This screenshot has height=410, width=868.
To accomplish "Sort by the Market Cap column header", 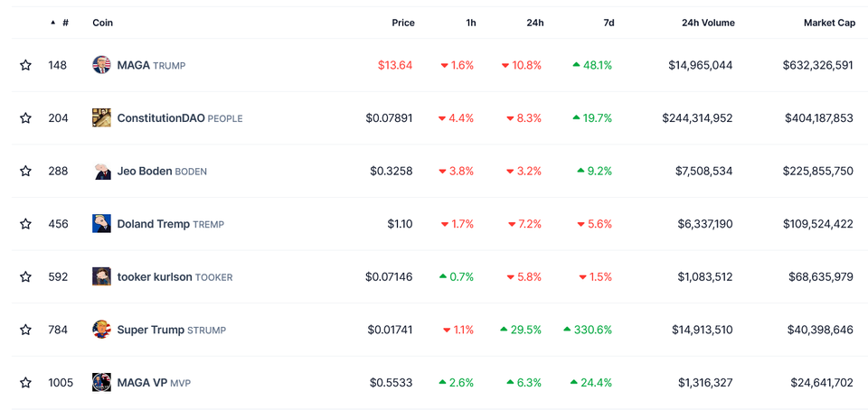I will click(828, 23).
